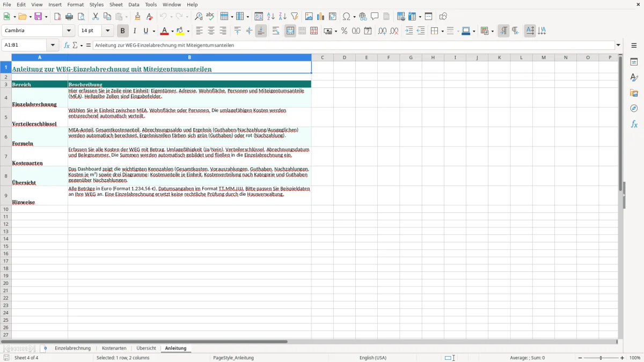Viewport: 644px width, 362px height.
Task: Switch to the Einzelabrechnung sheet tab
Action: tap(73, 348)
